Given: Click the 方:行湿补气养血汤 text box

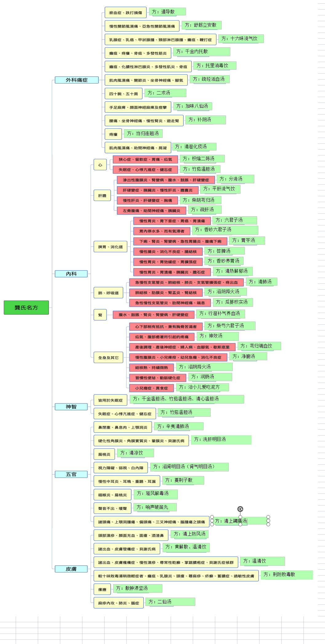Looking at the screenshot, I should [221, 314].
